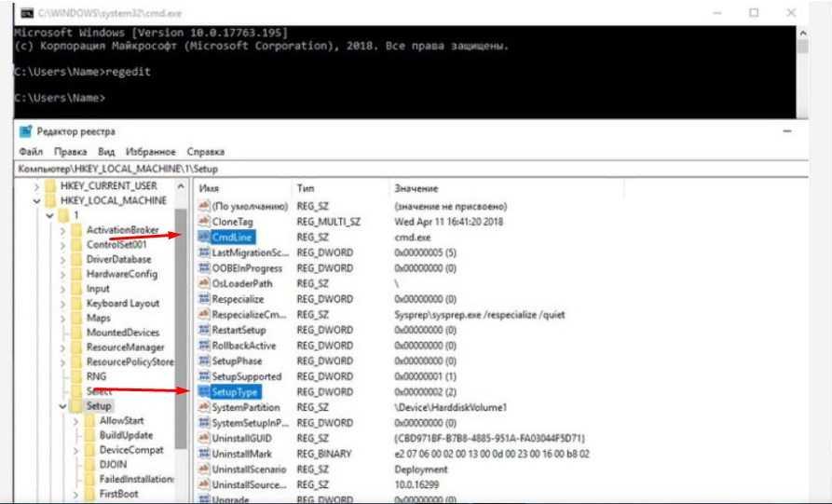Collapse the HKEY_LOCAL_MACHINE hive
832x504 pixels.
tap(36, 200)
